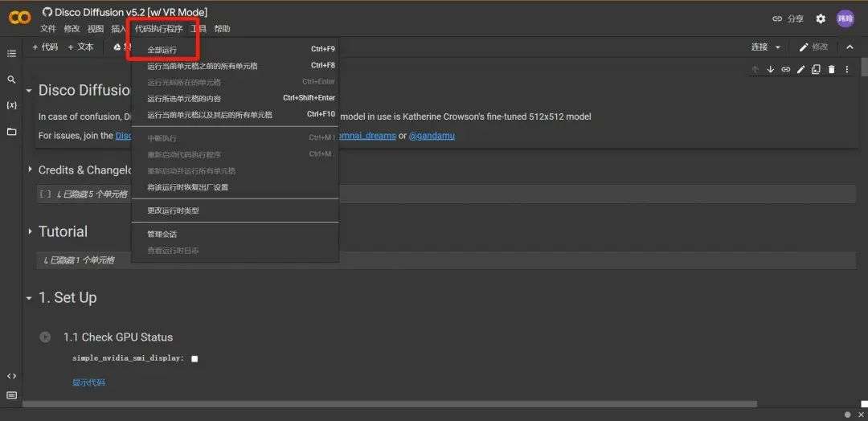
Task: Click the notebook title Disco Diffusion v5.2
Action: point(131,12)
